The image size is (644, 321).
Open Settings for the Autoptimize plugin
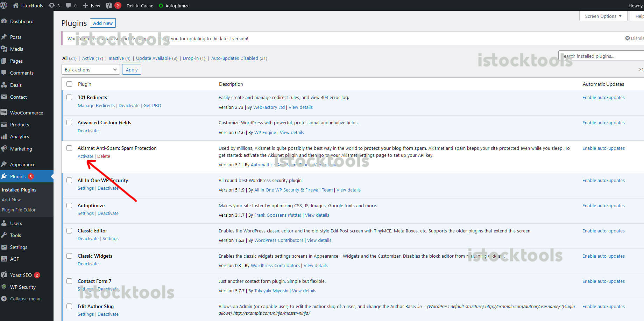86,214
